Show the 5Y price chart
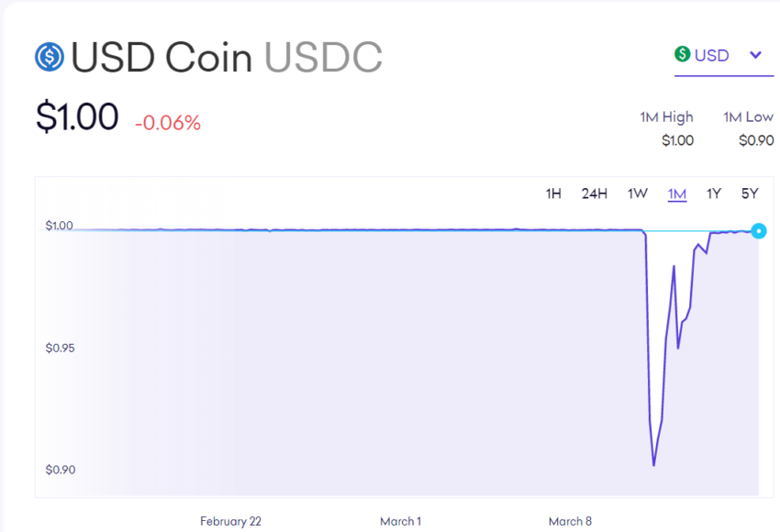This screenshot has height=532, width=780. click(750, 194)
